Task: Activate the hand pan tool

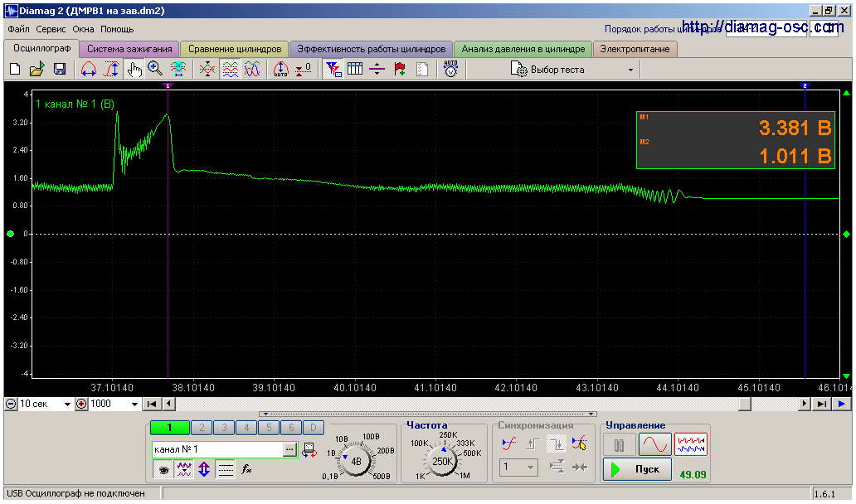Action: coord(134,70)
